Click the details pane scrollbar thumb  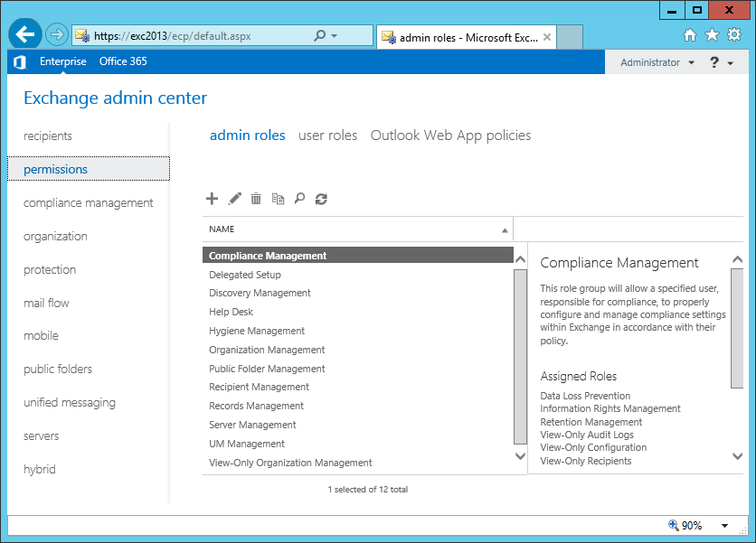coord(737,328)
